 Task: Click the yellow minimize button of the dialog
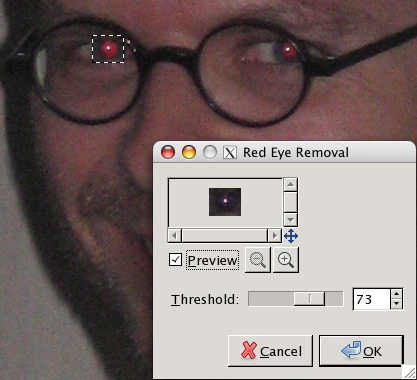[189, 152]
